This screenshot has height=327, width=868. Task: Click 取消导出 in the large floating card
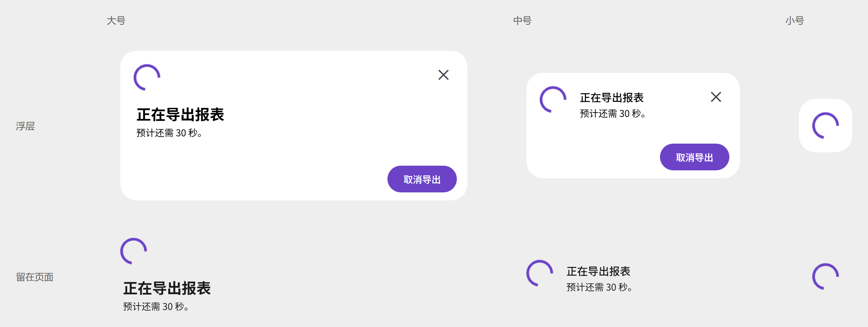[x=422, y=179]
